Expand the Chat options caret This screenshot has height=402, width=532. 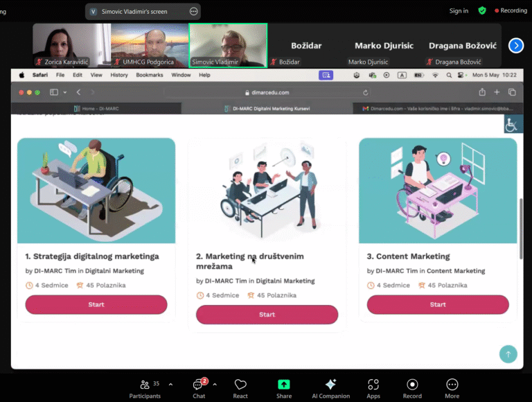point(215,384)
